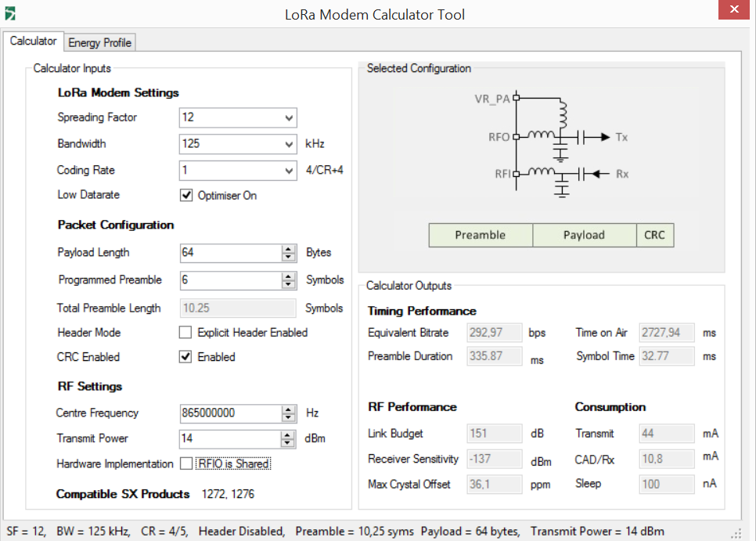The height and width of the screenshot is (541, 756).
Task: Increase Payload Length with up arrow
Action: 288,249
